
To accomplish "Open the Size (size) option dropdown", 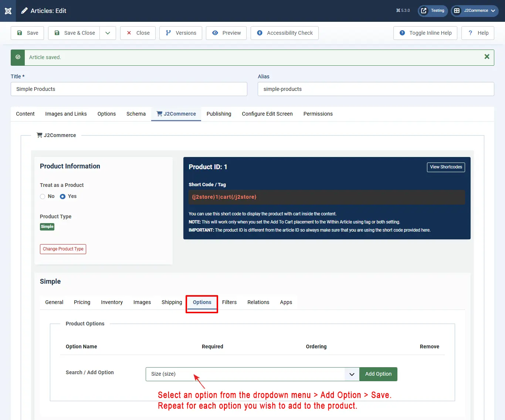I will (253, 374).
